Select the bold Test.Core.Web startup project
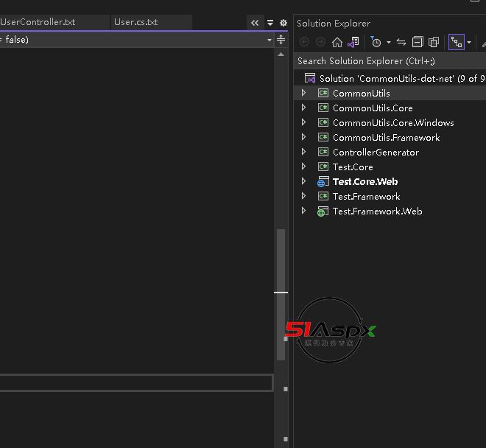Screen dimensions: 486x448 365,181
